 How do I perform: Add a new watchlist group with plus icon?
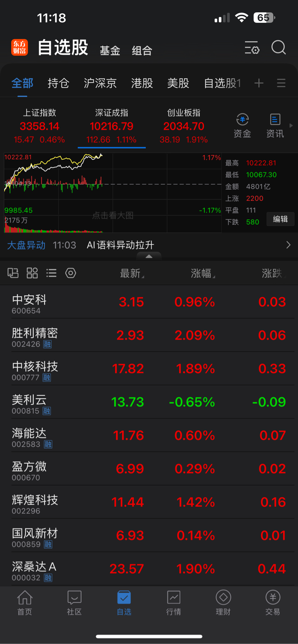point(259,83)
